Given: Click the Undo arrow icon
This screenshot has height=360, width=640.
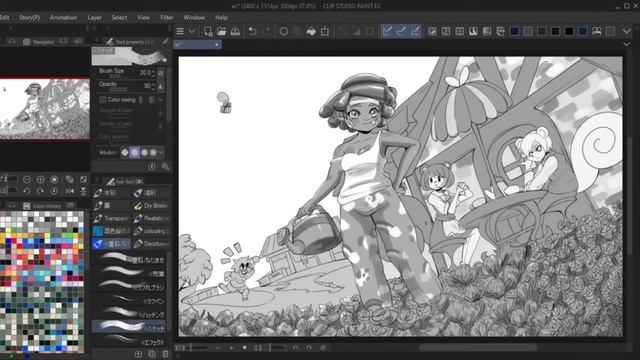Looking at the screenshot, I should 252,31.
